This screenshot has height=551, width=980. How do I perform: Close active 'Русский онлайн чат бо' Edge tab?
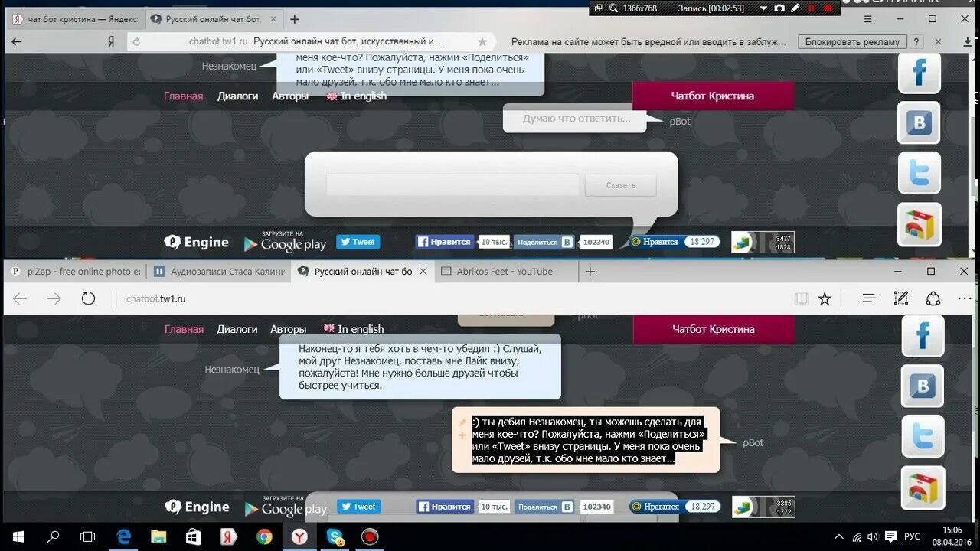[x=423, y=271]
